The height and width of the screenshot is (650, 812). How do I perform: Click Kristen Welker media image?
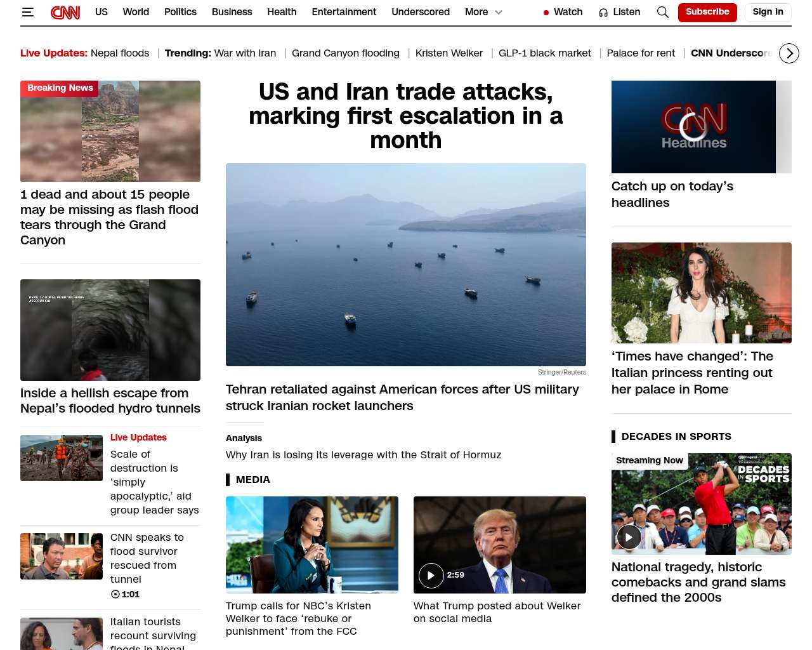click(x=312, y=545)
